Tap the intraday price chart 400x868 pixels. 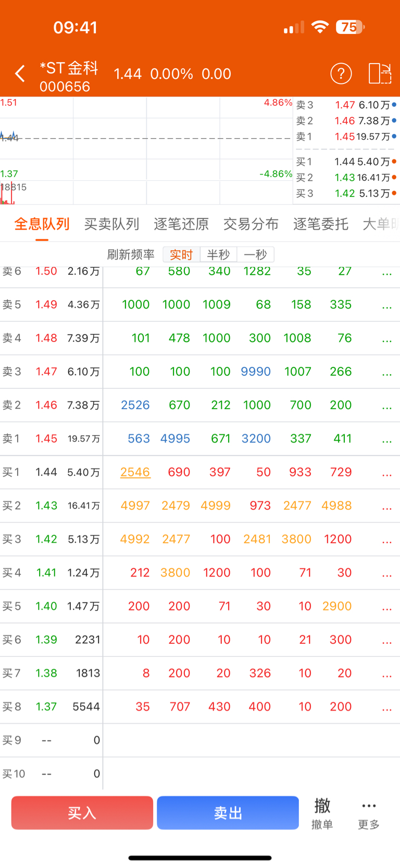[146, 151]
